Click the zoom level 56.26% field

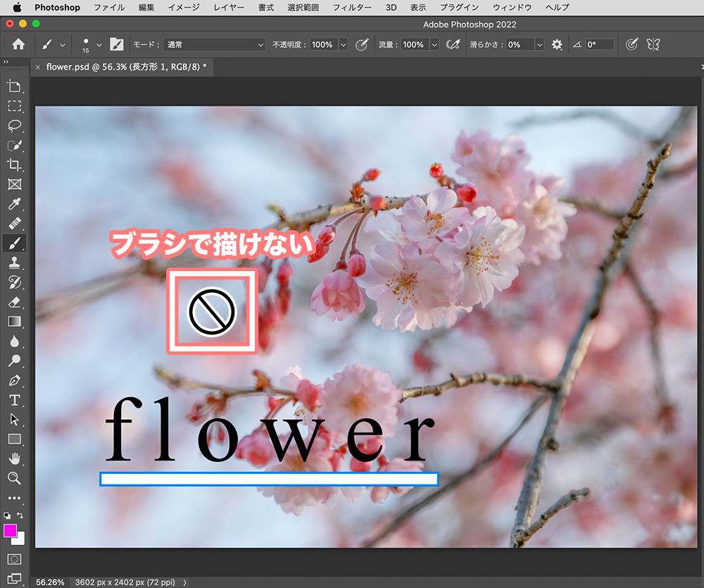click(x=50, y=582)
